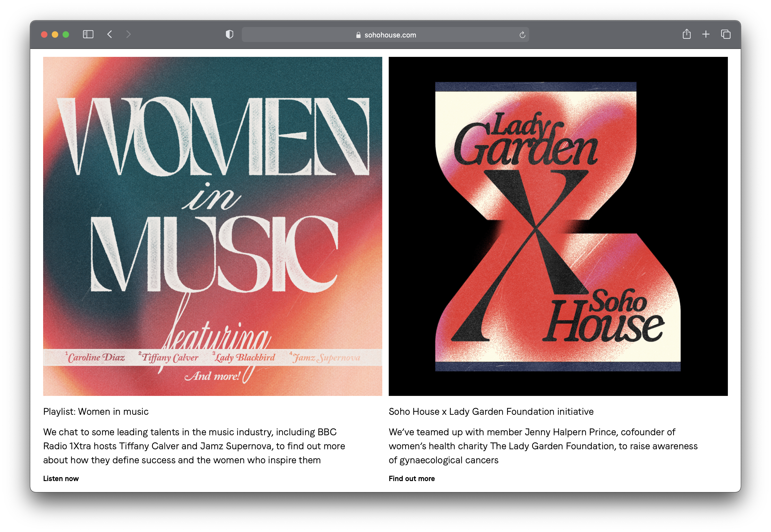
Task: Open the Lady Garden x Soho House image
Action: point(558,226)
